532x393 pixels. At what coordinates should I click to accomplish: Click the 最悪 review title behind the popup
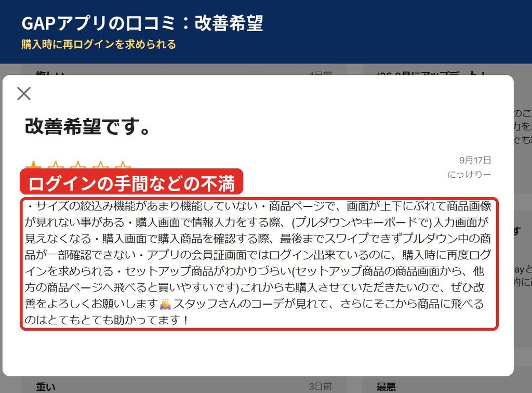[x=386, y=387]
